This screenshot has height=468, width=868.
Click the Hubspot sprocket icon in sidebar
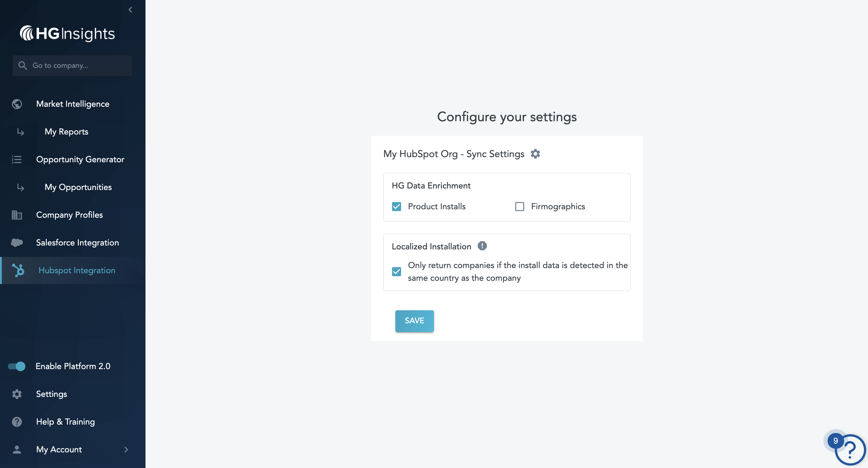18,270
